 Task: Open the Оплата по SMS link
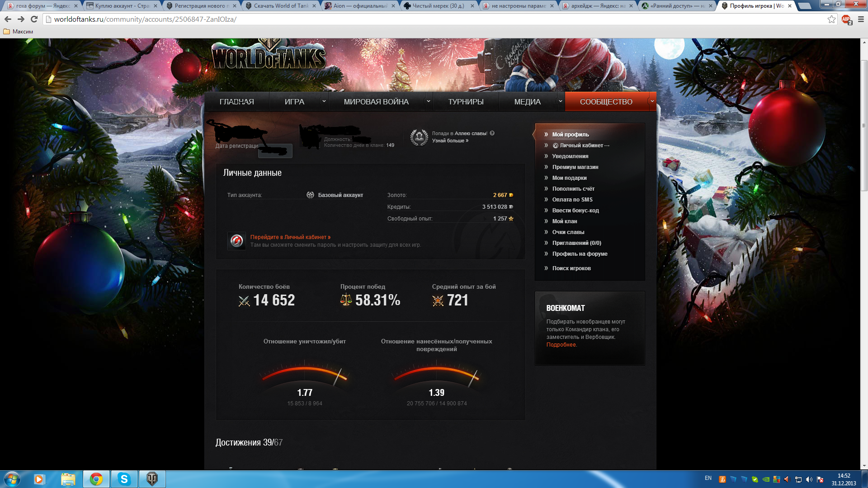[572, 200]
